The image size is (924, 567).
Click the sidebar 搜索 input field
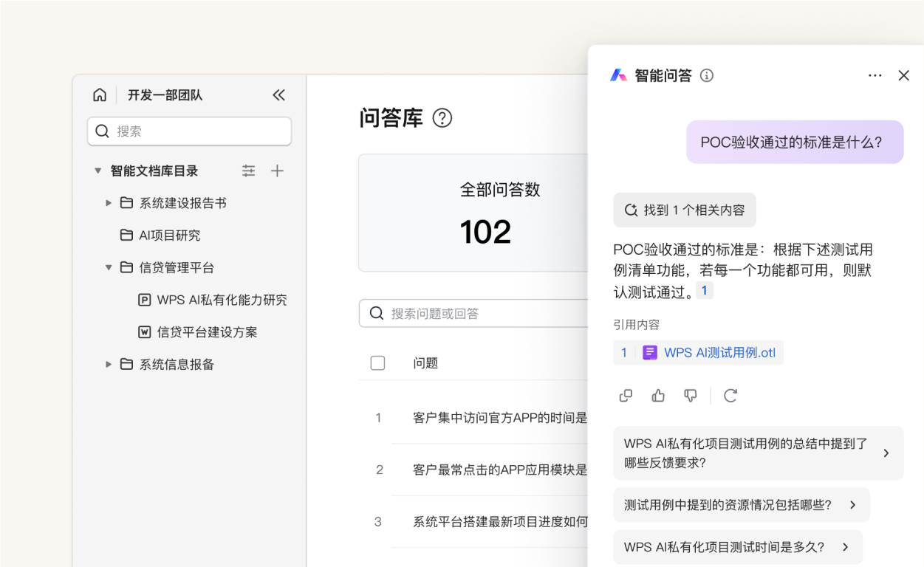189,131
